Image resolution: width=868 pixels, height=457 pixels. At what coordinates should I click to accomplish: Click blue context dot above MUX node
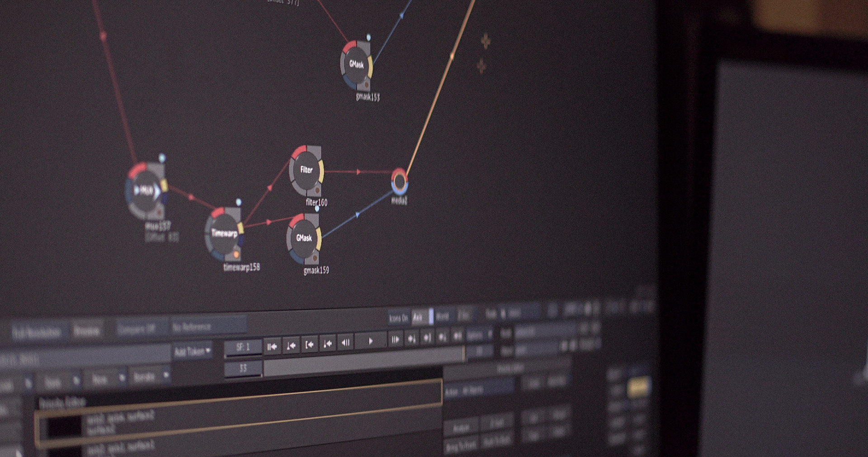pos(162,157)
